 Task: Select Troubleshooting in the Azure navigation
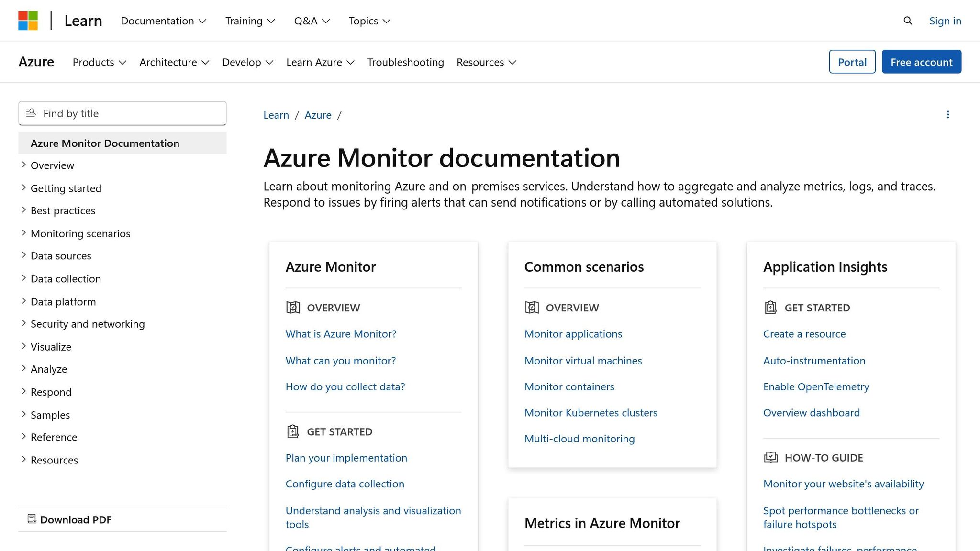click(x=405, y=62)
